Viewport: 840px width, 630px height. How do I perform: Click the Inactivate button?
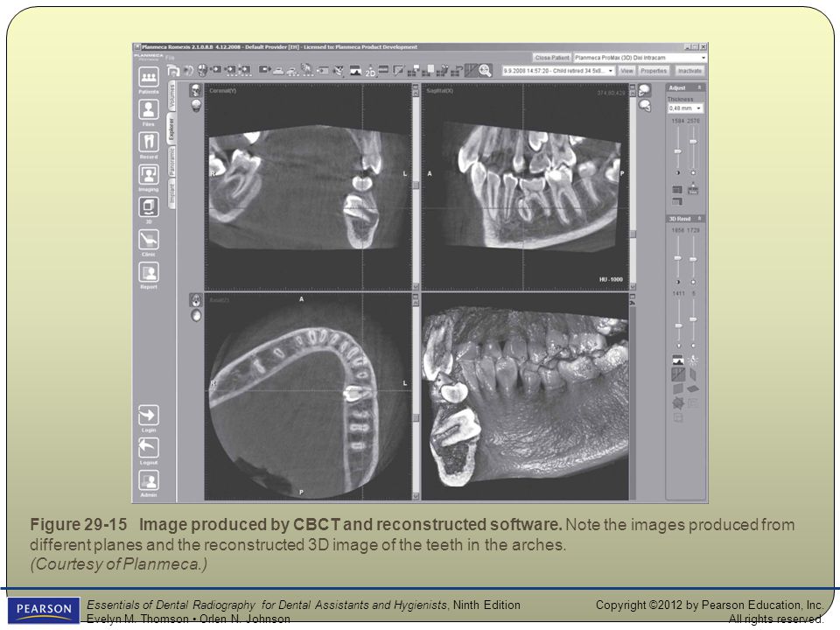[689, 71]
